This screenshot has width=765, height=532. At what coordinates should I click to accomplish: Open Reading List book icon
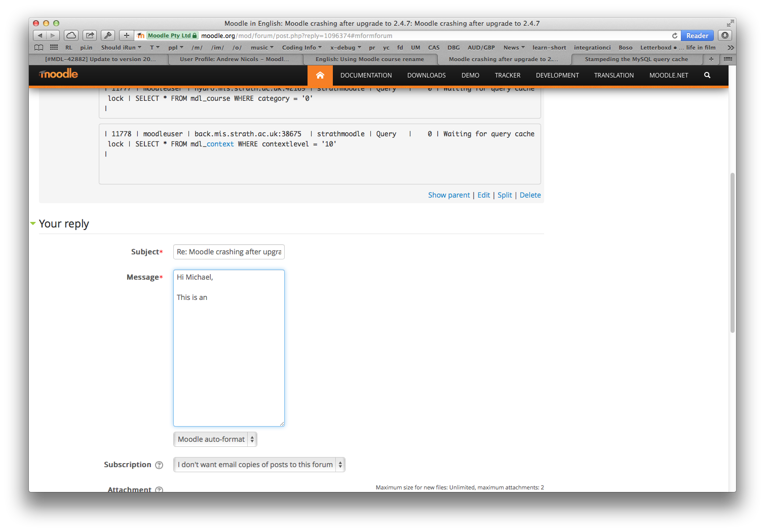pos(39,48)
